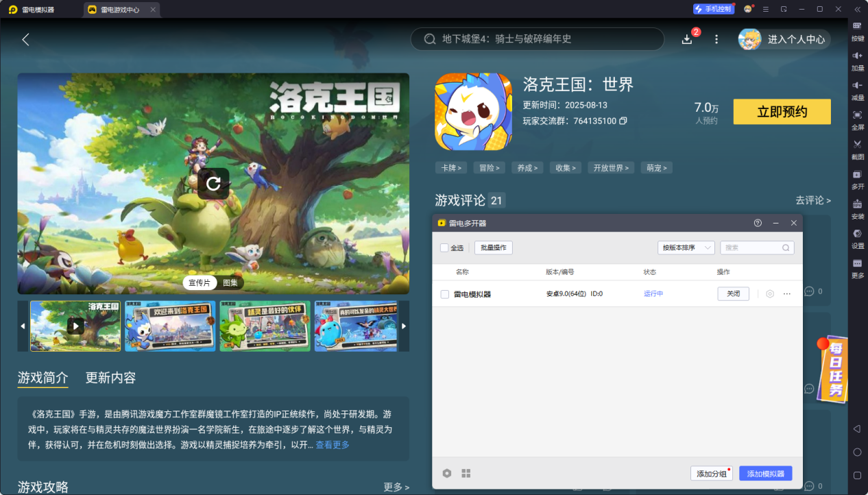868x495 pixels.
Task: Click the reload icon on the promo video
Action: pyautogui.click(x=213, y=184)
